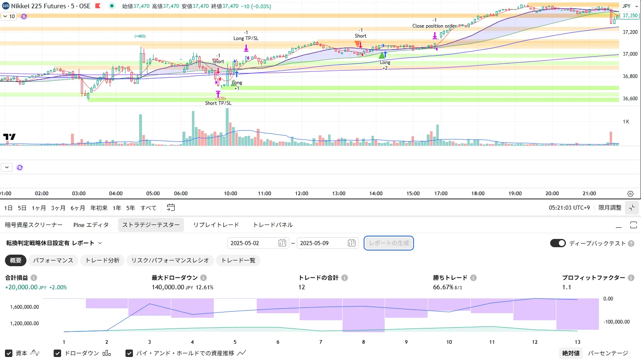641x364 pixels.
Task: Select the 絶対値 display option
Action: pos(571,353)
